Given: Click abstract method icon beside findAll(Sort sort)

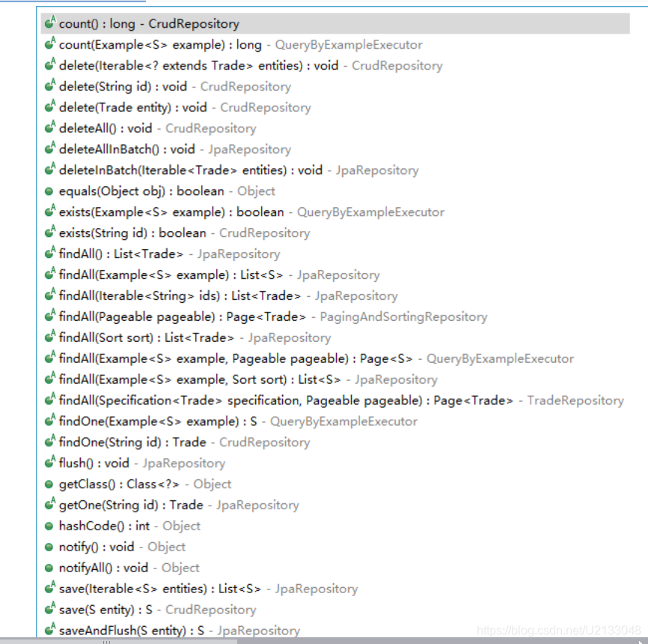Looking at the screenshot, I should (x=49, y=337).
